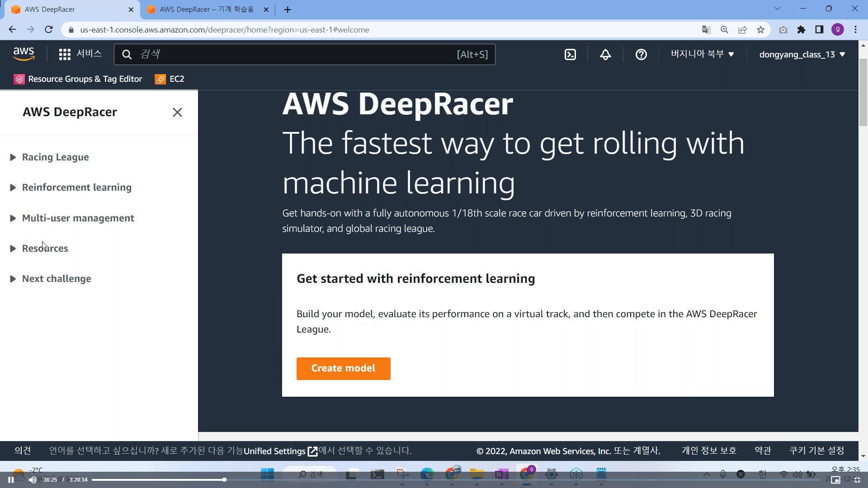Open browser extensions puzzle icon
The width and height of the screenshot is (868, 488).
(801, 30)
